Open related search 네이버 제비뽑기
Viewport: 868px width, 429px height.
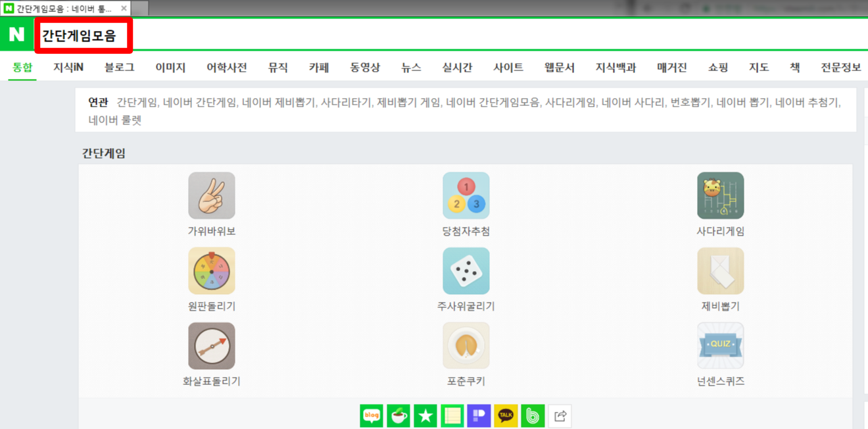pos(278,103)
